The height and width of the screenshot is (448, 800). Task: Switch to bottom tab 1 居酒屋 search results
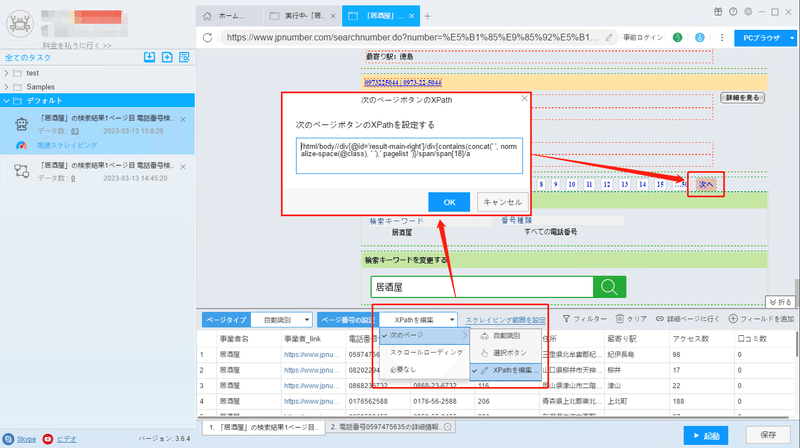tap(264, 427)
